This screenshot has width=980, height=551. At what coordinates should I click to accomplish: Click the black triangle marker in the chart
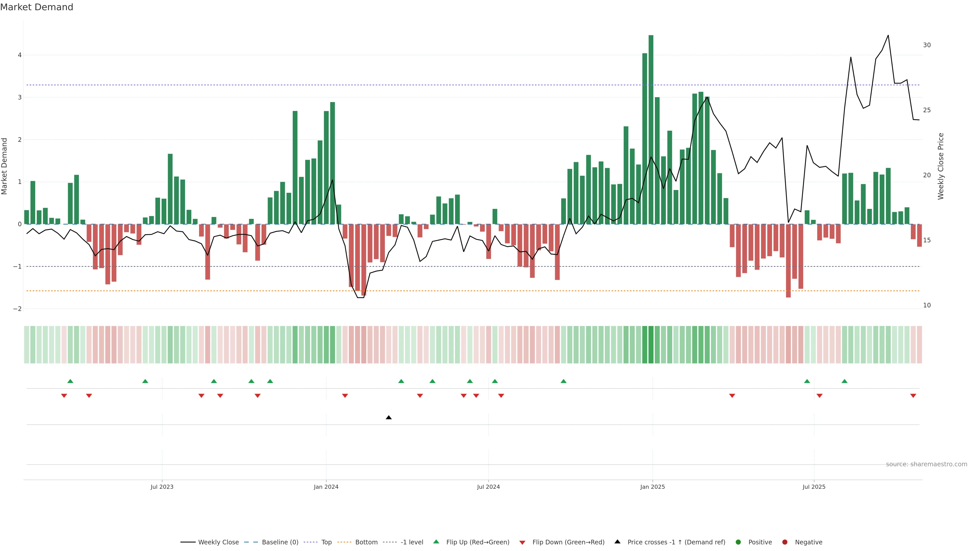(x=388, y=418)
